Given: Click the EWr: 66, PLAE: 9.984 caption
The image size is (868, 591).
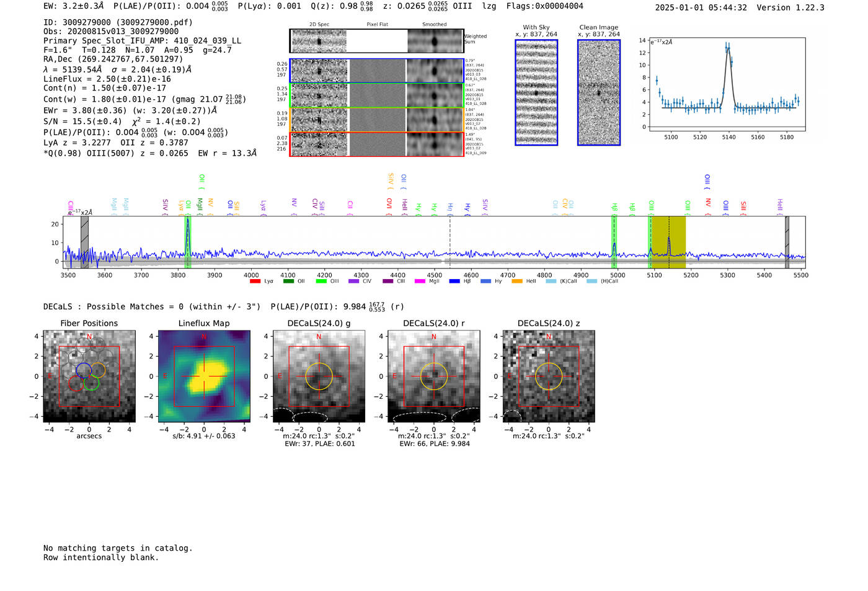Looking at the screenshot, I should (435, 444).
